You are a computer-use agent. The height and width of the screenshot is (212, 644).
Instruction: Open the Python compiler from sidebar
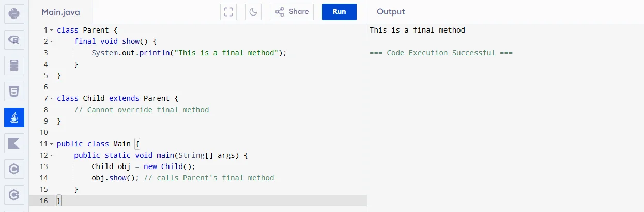pyautogui.click(x=14, y=13)
